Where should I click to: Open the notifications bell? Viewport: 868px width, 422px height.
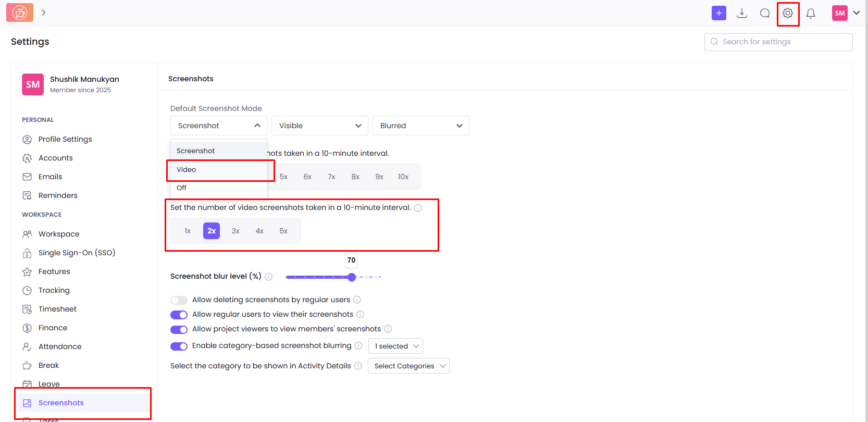pos(811,14)
